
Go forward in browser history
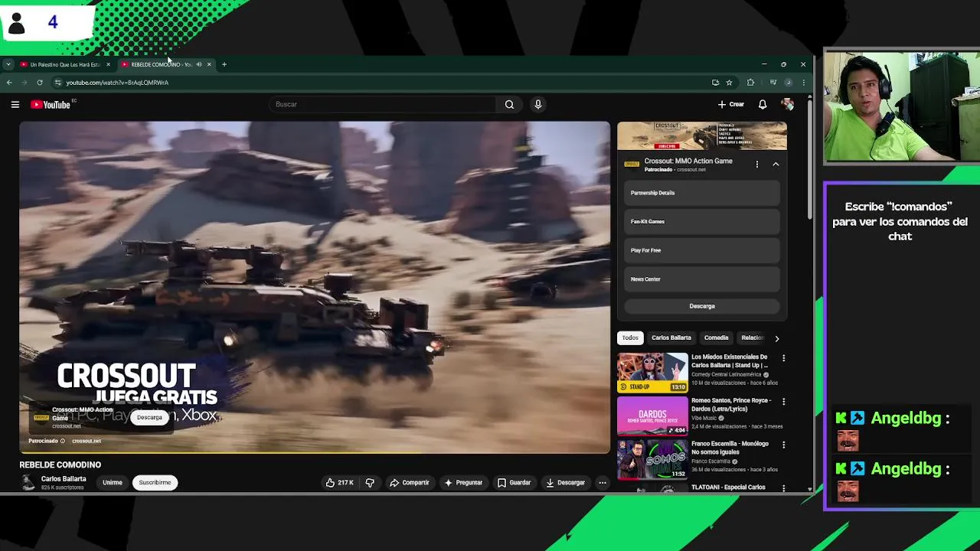point(24,83)
